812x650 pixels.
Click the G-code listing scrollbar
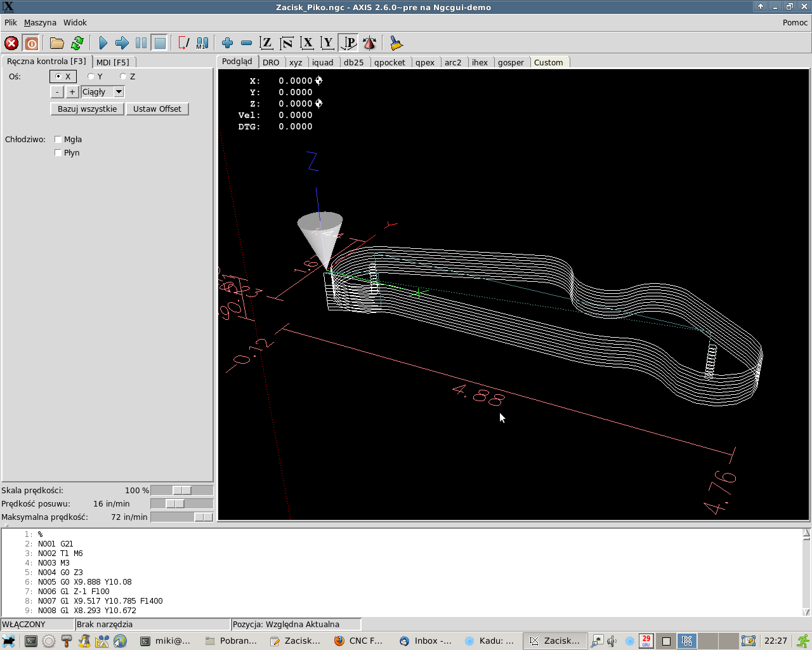pyautogui.click(x=806, y=573)
